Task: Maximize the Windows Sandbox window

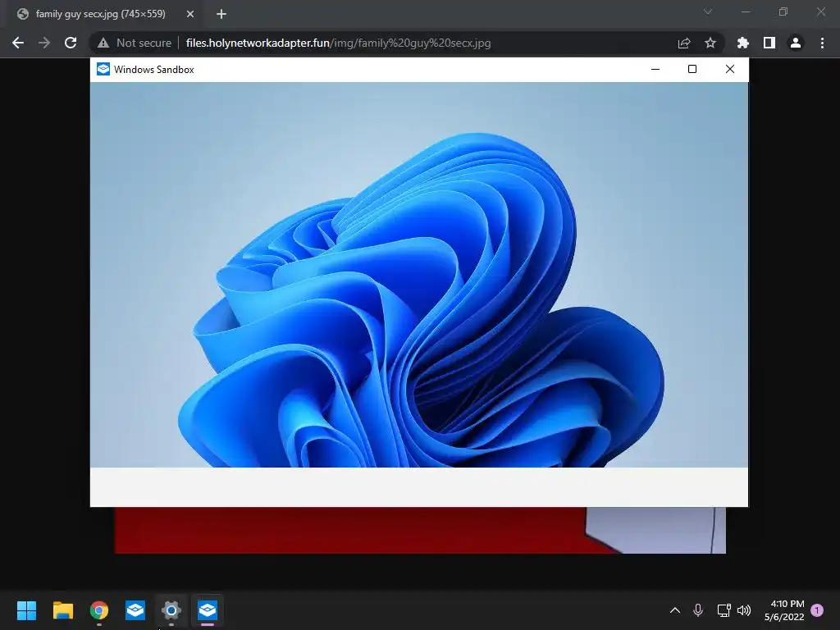Action: 692,69
